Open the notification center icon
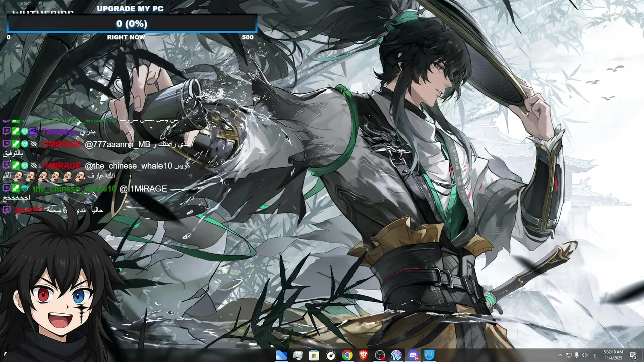644x362 pixels. (633, 355)
